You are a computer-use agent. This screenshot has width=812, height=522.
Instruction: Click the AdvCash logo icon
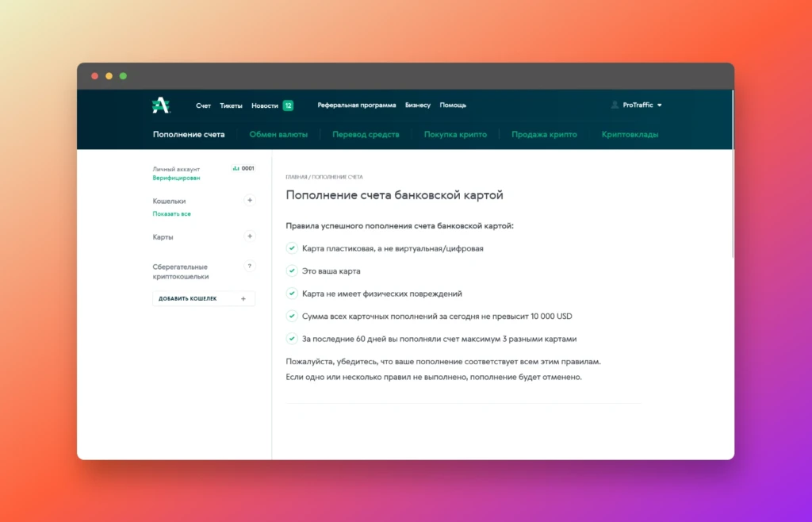161,106
